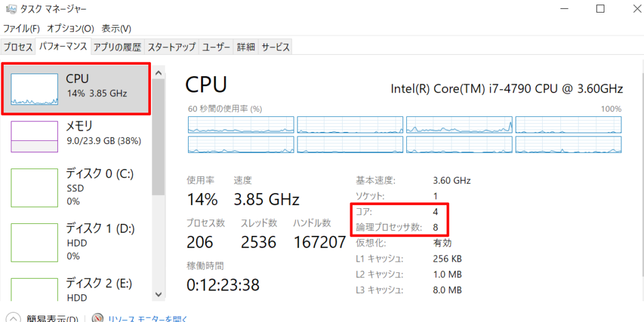Open the ファイル(F) menu
This screenshot has width=644, height=322.
tap(21, 28)
